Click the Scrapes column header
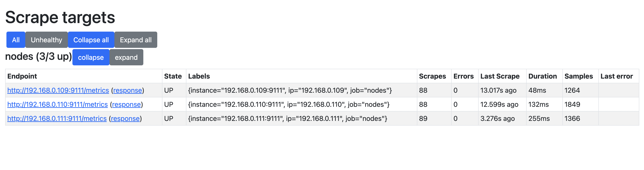 pyautogui.click(x=432, y=76)
